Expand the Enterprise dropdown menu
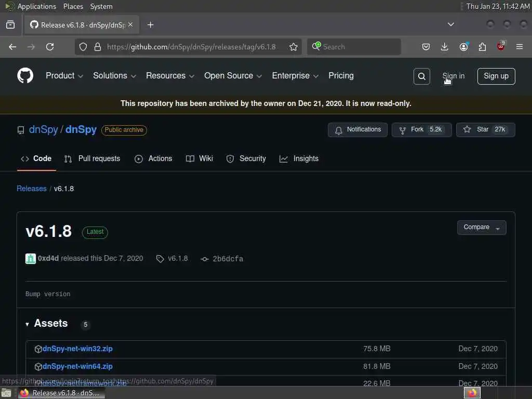Image resolution: width=532 pixels, height=399 pixels. click(x=295, y=76)
